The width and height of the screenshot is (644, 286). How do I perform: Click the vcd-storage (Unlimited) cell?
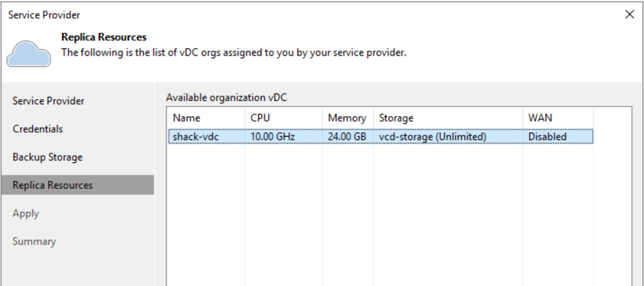433,137
